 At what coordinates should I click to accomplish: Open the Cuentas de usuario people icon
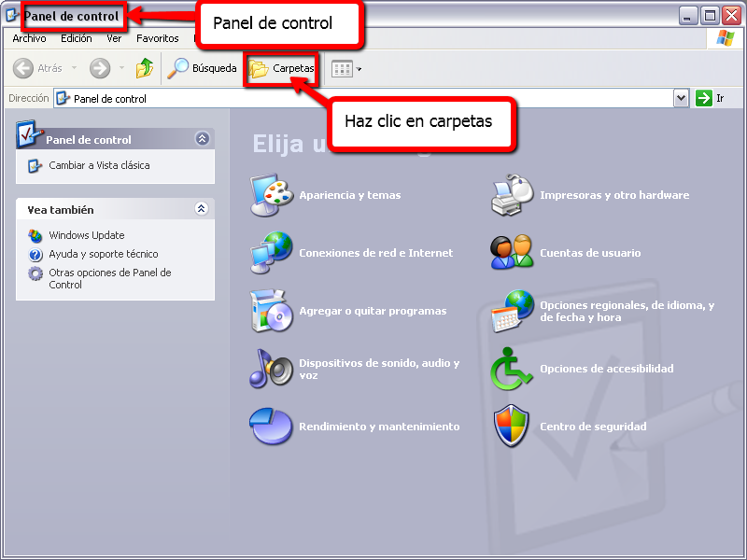(x=512, y=253)
